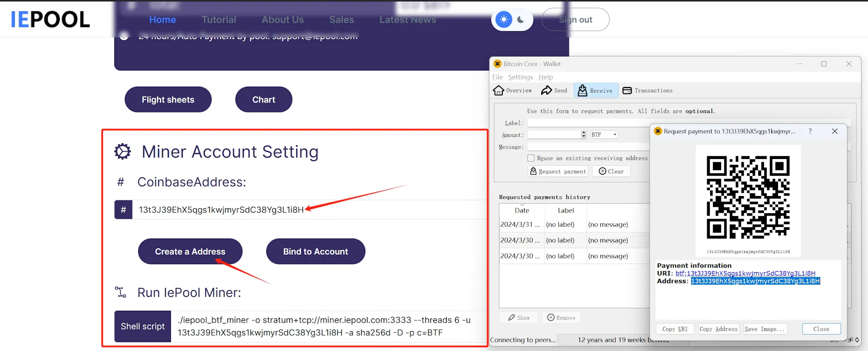Minimize the Bitcoin Core wallet window
The image size is (868, 351).
tap(799, 64)
